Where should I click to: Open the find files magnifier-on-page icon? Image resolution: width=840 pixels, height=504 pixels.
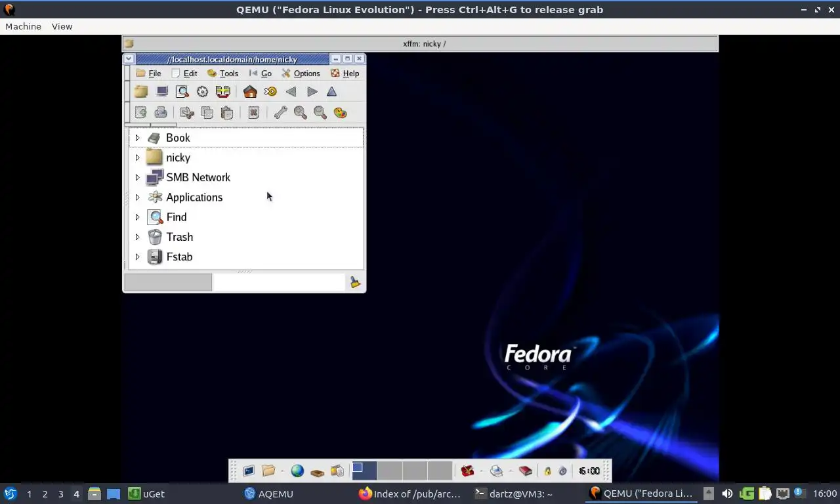[x=182, y=92]
